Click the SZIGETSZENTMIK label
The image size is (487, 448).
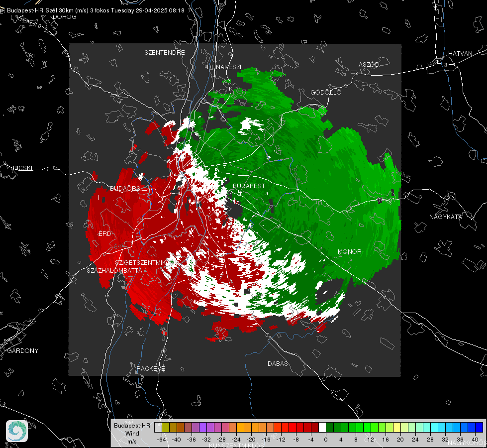pos(141,263)
